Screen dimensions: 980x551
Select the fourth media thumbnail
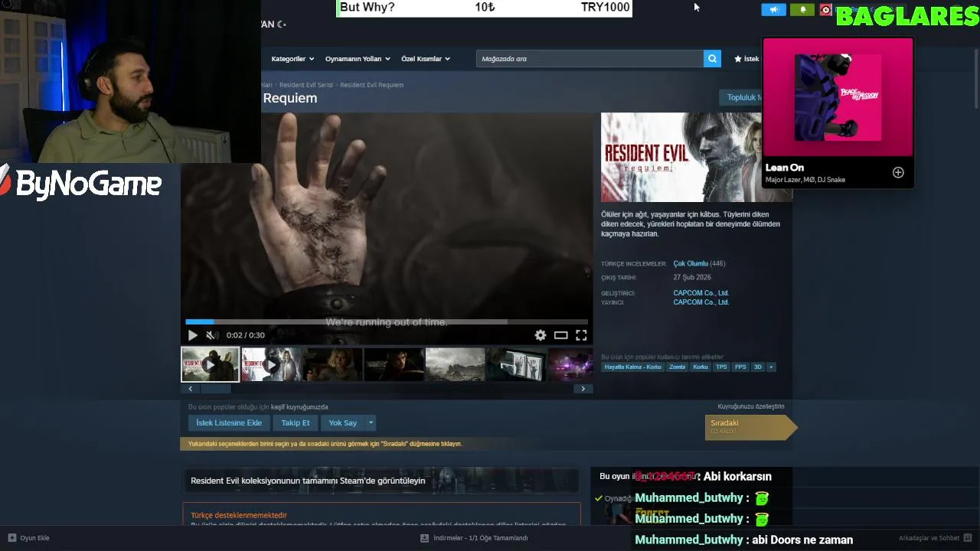394,364
